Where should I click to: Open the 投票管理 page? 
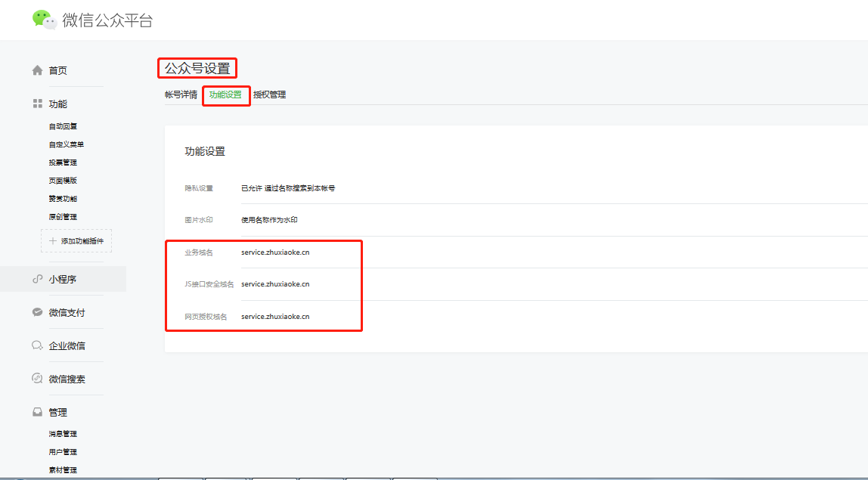(x=62, y=162)
